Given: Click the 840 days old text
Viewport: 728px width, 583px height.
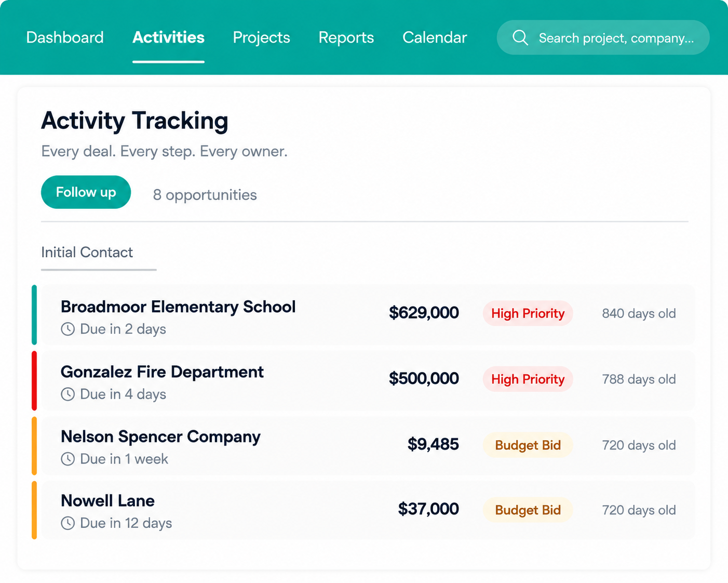Looking at the screenshot, I should click(639, 313).
